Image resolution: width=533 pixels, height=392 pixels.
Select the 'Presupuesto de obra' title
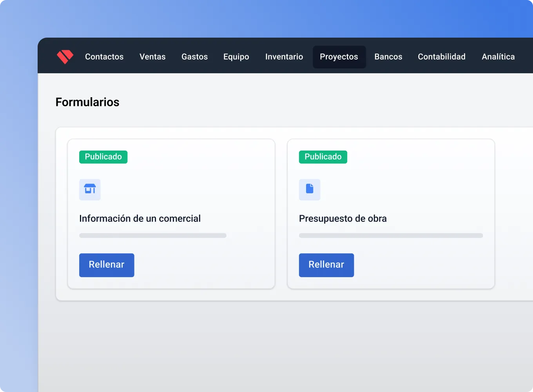(343, 218)
